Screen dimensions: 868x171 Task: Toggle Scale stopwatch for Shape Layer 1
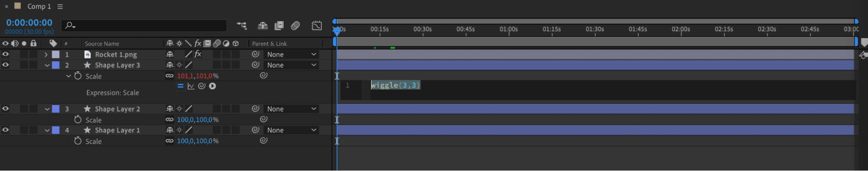click(78, 141)
